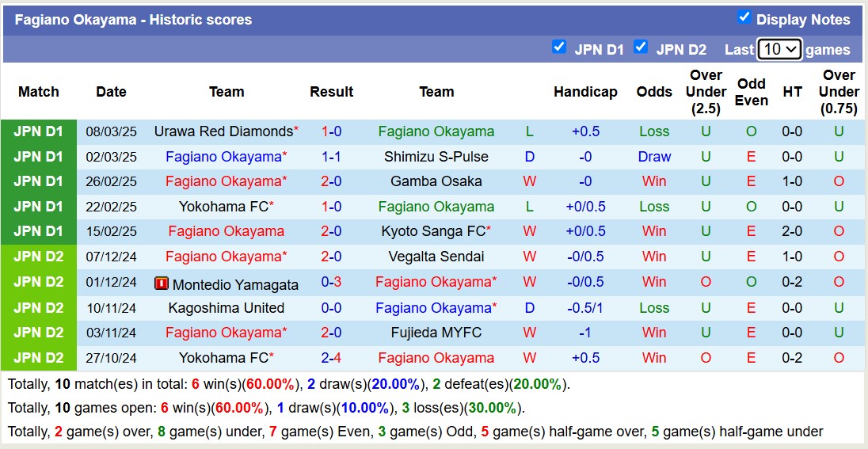Click the Over Under (2.5) column header
Viewport: 868px width, 449px height.
pos(705,92)
